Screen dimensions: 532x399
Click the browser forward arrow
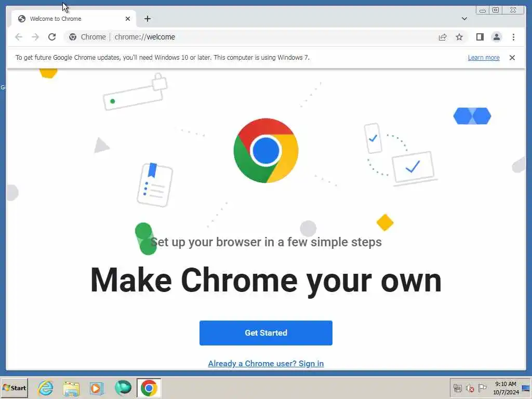pyautogui.click(x=35, y=37)
